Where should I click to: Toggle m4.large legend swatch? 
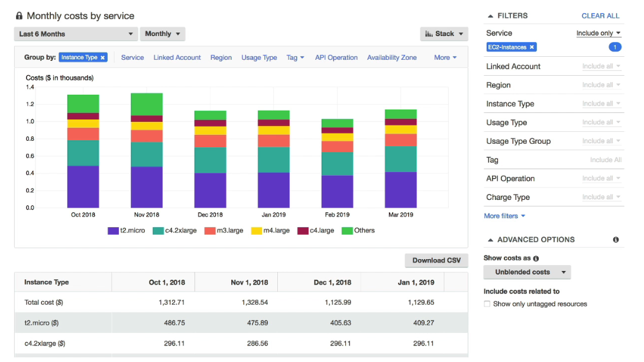[256, 231]
